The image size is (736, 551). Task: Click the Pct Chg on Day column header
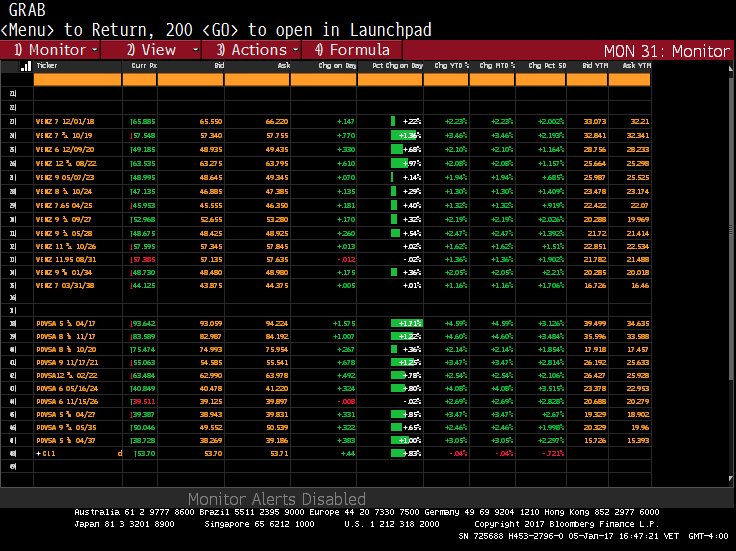click(397, 66)
